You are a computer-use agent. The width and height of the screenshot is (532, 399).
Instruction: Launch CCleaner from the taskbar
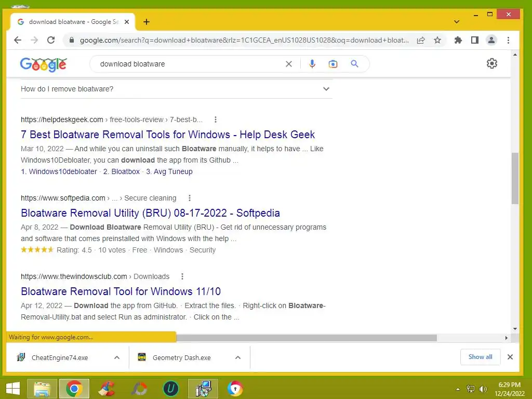click(106, 389)
